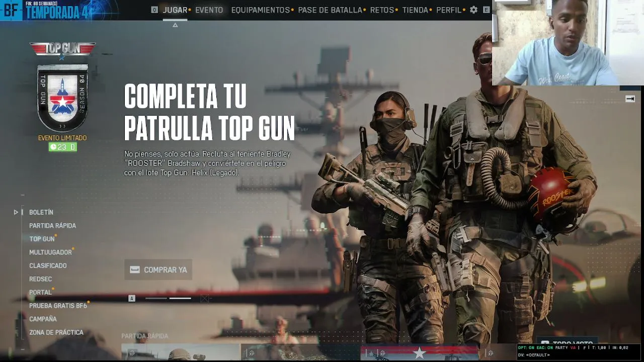
Task: Open CAMPAÑA in the side menu
Action: [43, 319]
